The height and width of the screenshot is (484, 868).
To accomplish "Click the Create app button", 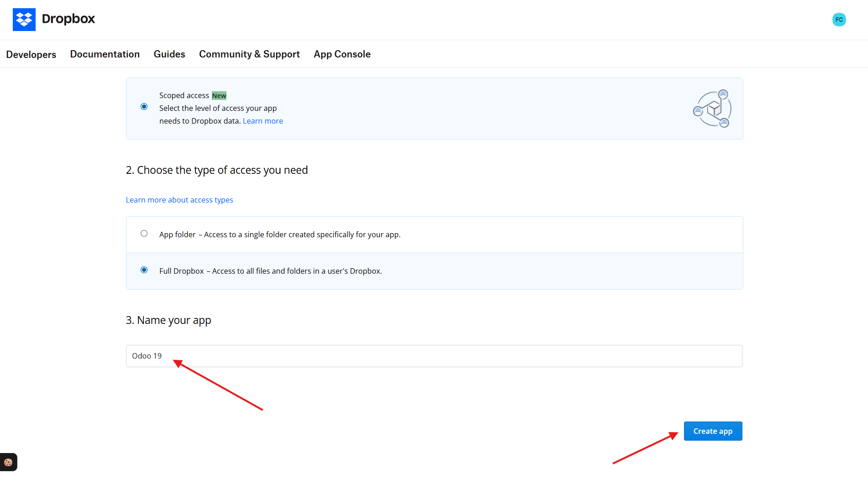I will pos(713,431).
